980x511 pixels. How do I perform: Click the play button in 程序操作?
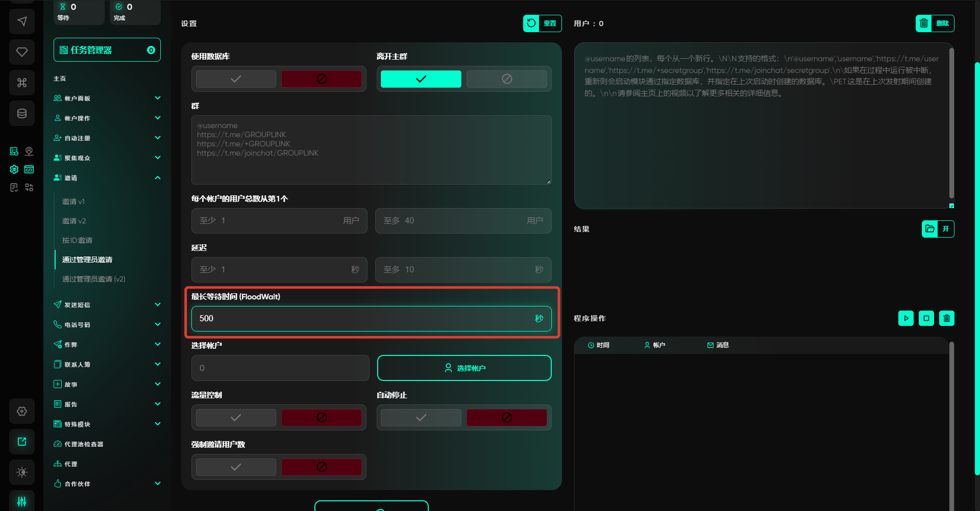coord(905,318)
